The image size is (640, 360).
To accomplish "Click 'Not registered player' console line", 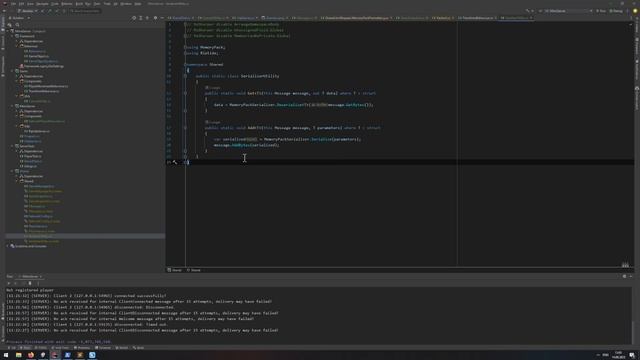I will pos(30,290).
